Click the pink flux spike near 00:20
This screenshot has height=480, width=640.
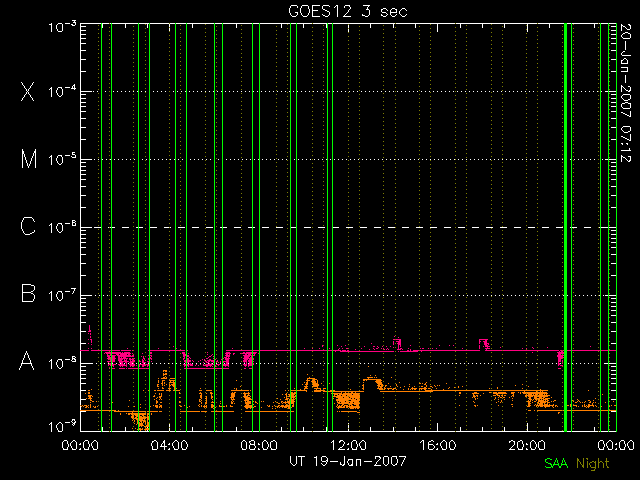pyautogui.click(x=90, y=336)
